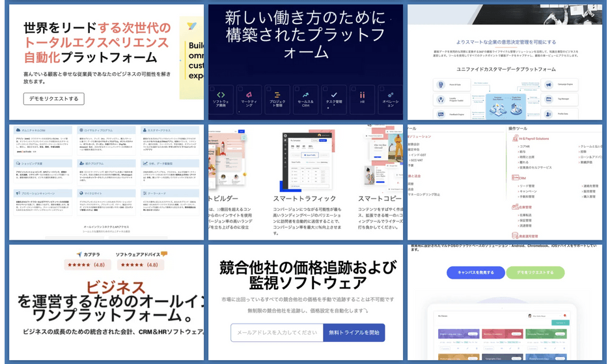Open the Hr & Payroll Solutions heading link
This screenshot has height=364, width=612.
(x=534, y=139)
